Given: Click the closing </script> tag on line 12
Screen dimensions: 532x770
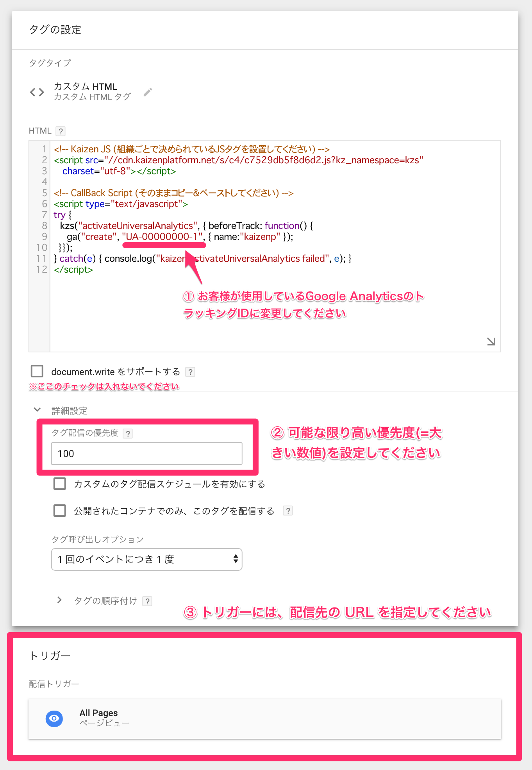Looking at the screenshot, I should 73,270.
